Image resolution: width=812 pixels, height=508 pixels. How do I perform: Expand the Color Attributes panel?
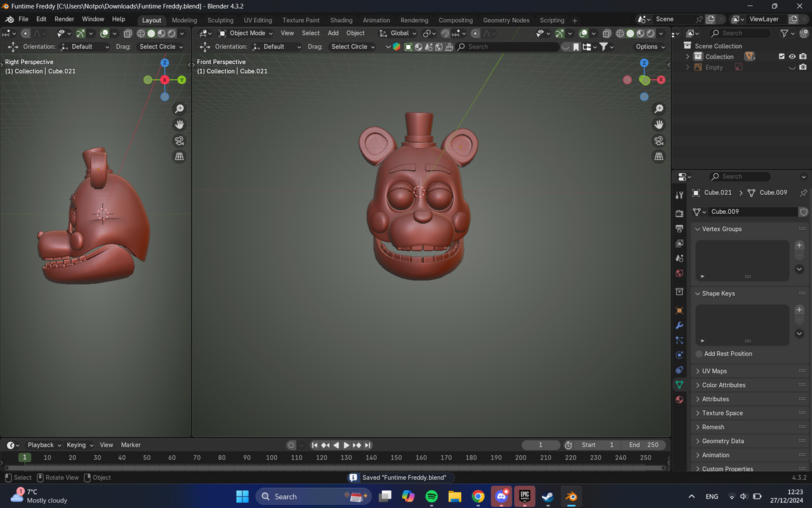click(x=698, y=385)
